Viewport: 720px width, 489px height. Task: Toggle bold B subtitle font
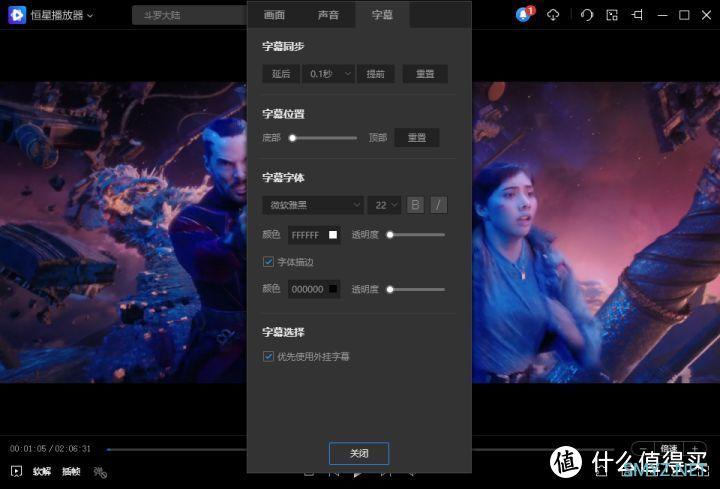pyautogui.click(x=416, y=205)
